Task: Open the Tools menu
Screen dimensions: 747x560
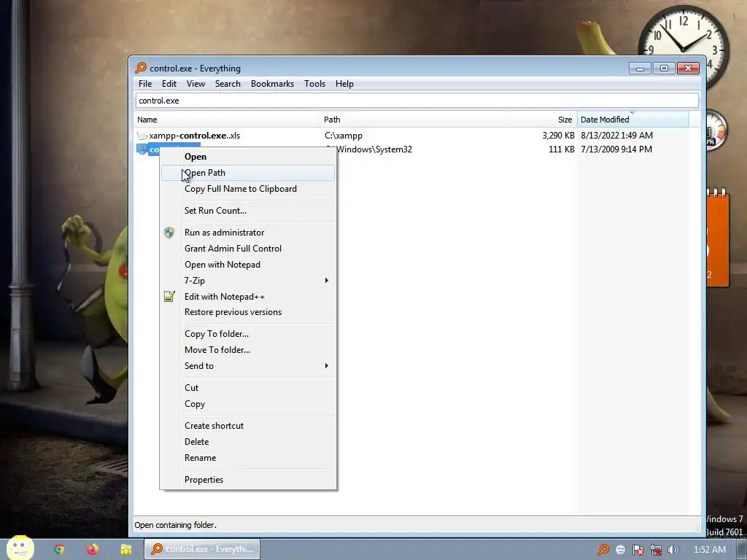Action: click(x=315, y=84)
